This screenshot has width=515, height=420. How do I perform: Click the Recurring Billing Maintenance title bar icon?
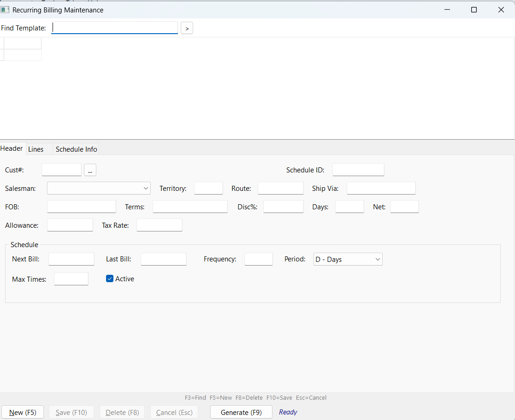(5, 9)
